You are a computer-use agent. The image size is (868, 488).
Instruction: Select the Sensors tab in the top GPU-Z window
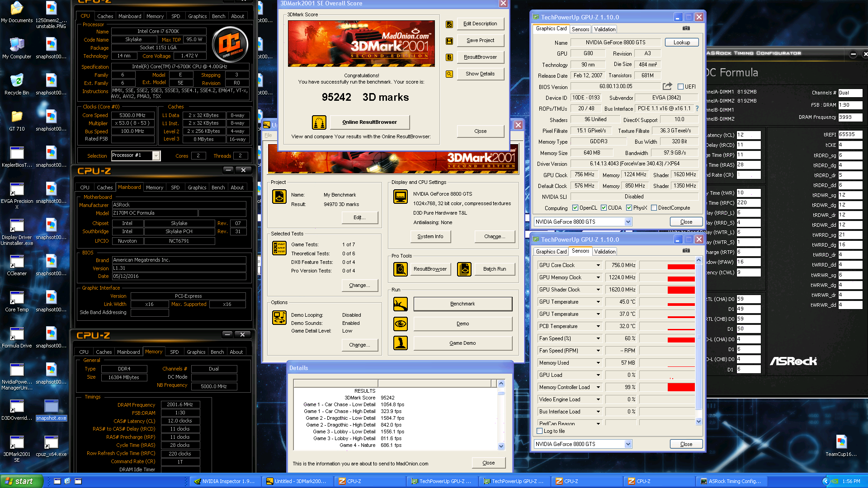click(580, 29)
